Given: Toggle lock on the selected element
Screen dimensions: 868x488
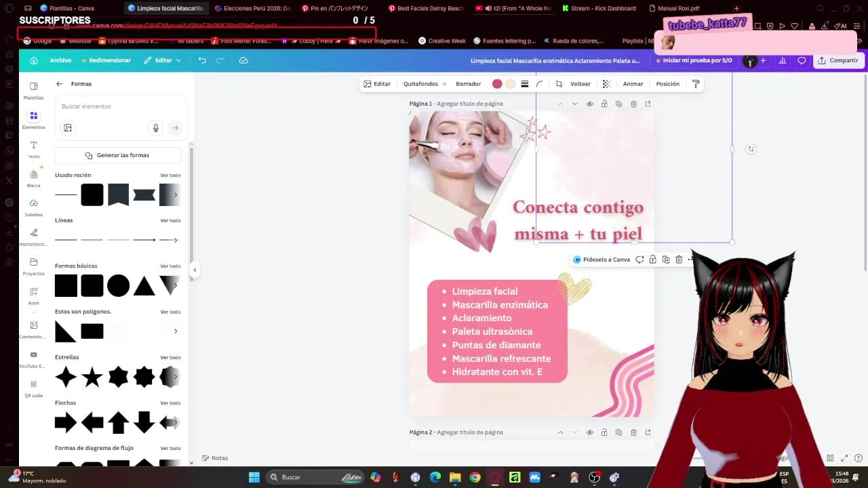Looking at the screenshot, I should (x=652, y=260).
